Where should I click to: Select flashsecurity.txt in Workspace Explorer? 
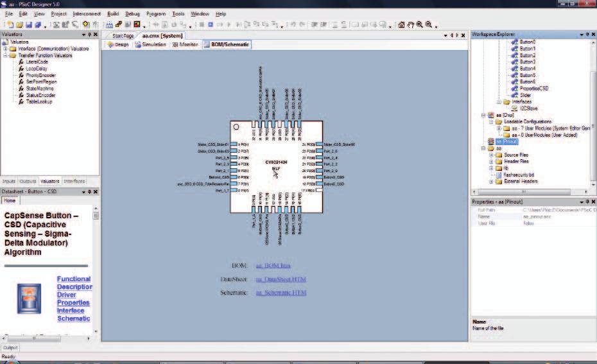[519, 175]
